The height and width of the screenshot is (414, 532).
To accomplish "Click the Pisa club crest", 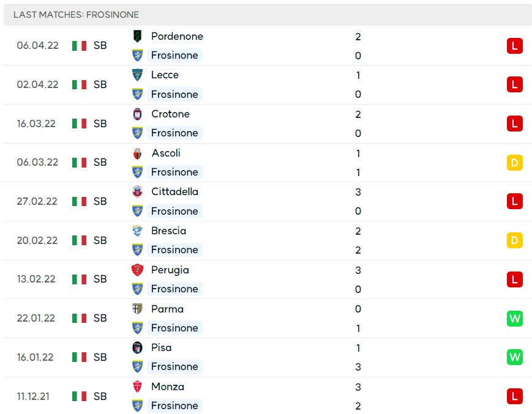I will 137,347.
